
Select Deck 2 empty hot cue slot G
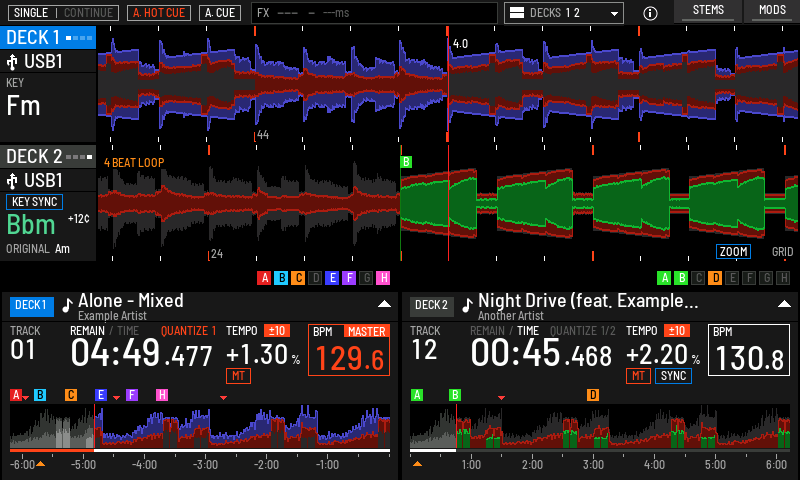point(766,278)
